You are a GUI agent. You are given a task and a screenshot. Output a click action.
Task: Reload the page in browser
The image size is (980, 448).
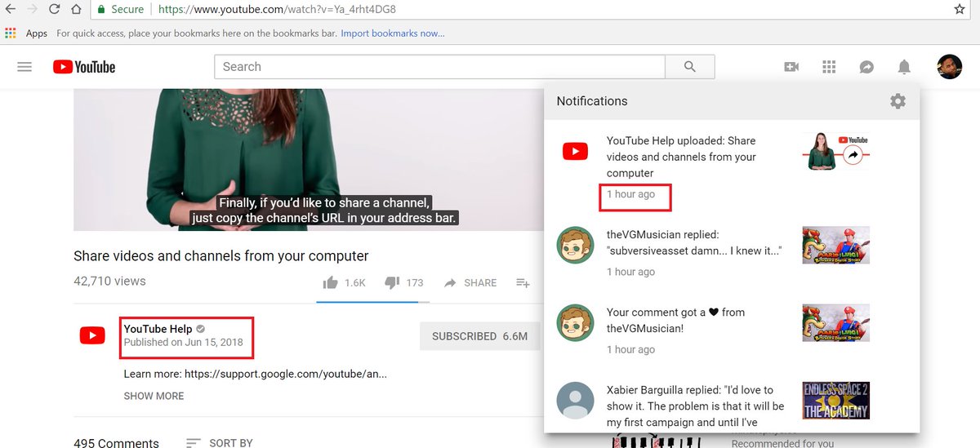coord(54,9)
